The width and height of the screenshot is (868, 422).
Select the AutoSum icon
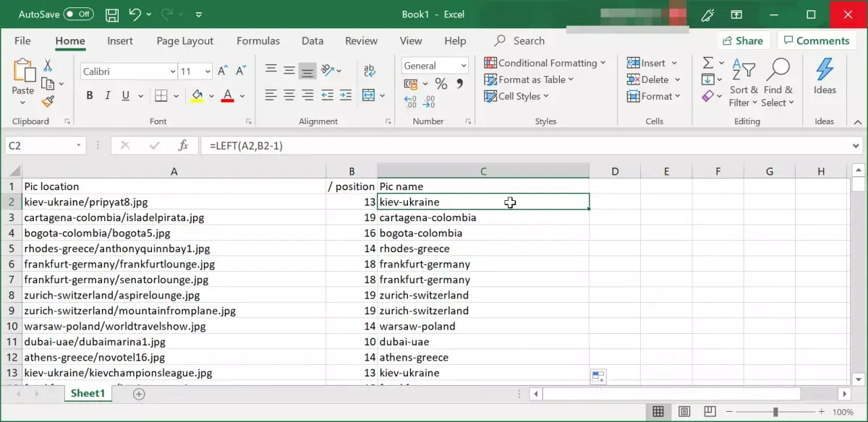point(707,63)
